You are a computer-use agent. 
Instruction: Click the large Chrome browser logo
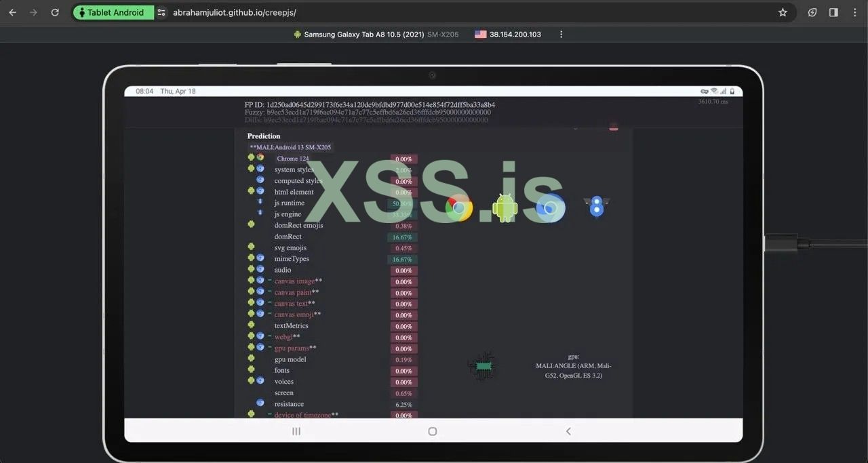pyautogui.click(x=459, y=208)
